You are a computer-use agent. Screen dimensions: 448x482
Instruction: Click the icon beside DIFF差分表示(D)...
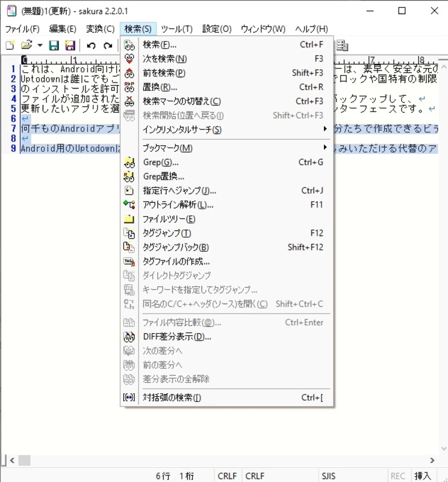[x=129, y=337]
